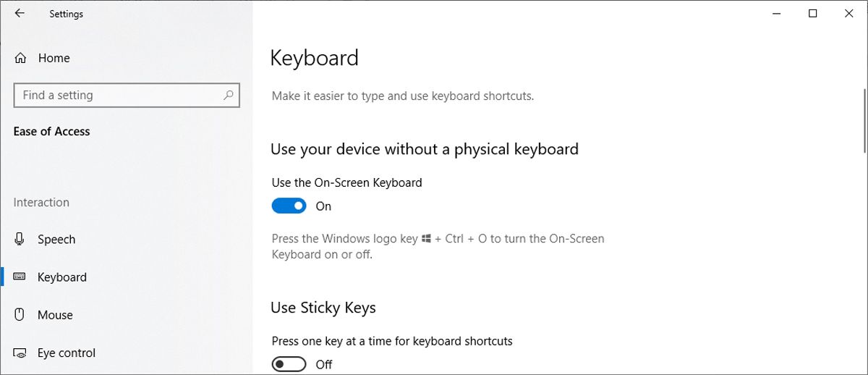Viewport: 868px width, 375px height.
Task: Open the Speech settings page
Action: 56,240
